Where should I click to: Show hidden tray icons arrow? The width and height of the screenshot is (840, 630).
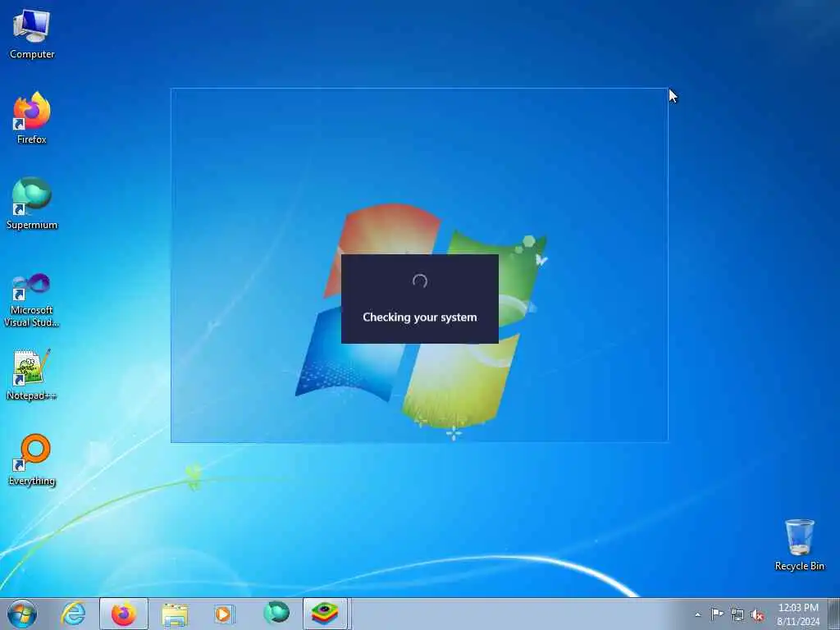click(697, 614)
